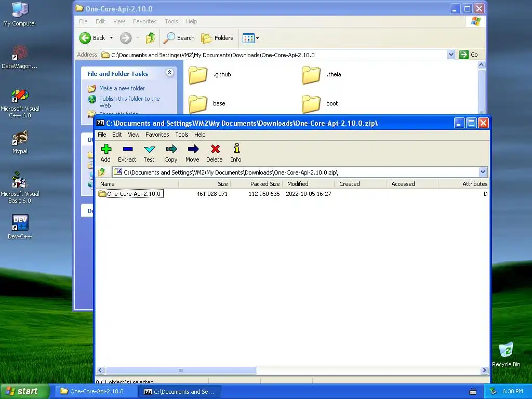The height and width of the screenshot is (399, 532).
Task: Select the Mypal browser desktop icon
Action: click(x=20, y=142)
